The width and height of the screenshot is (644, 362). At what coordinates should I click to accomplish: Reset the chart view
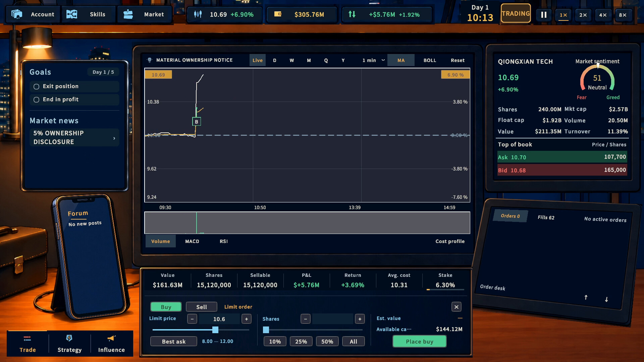click(458, 60)
